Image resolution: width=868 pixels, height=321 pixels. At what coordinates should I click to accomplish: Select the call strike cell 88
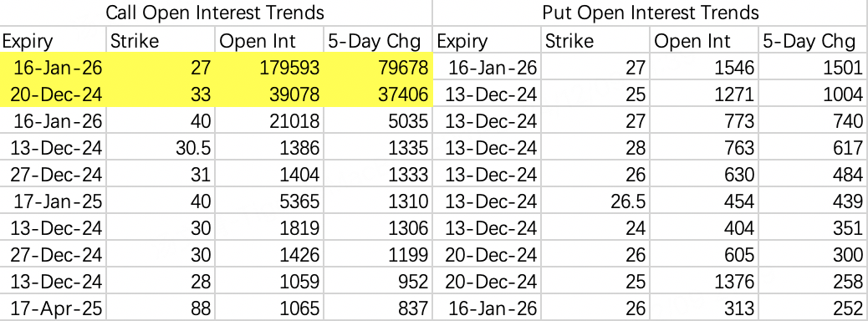(x=160, y=307)
